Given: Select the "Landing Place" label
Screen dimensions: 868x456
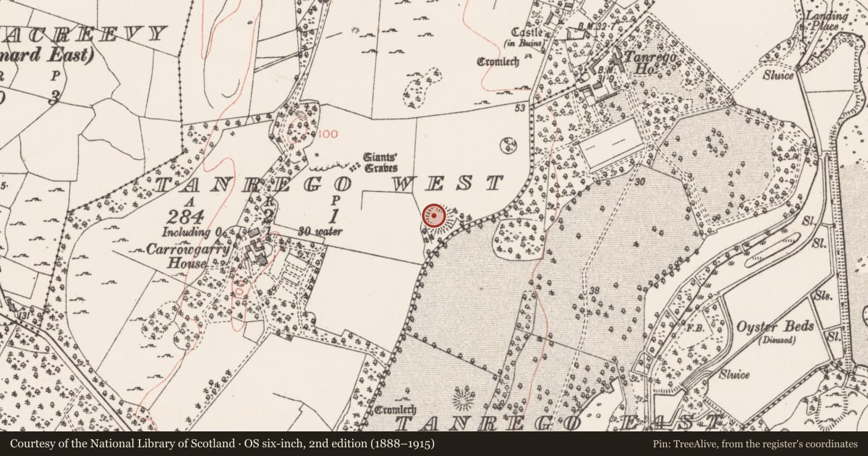Looking at the screenshot, I should [825, 22].
